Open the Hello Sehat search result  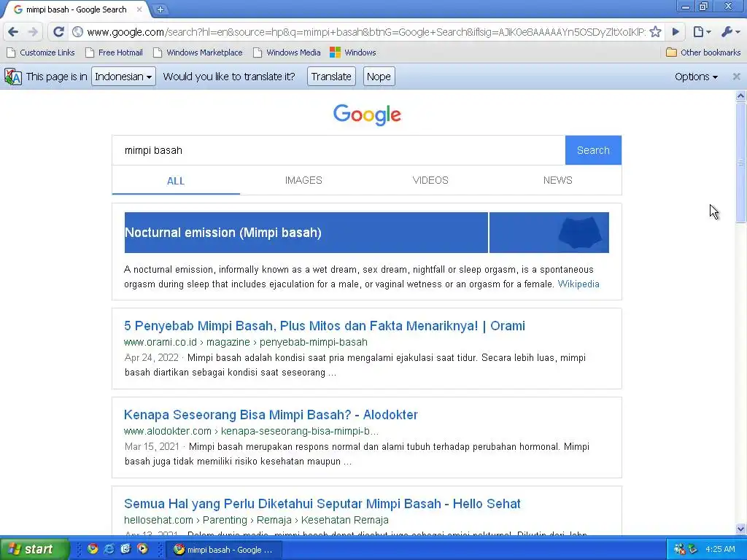click(322, 504)
